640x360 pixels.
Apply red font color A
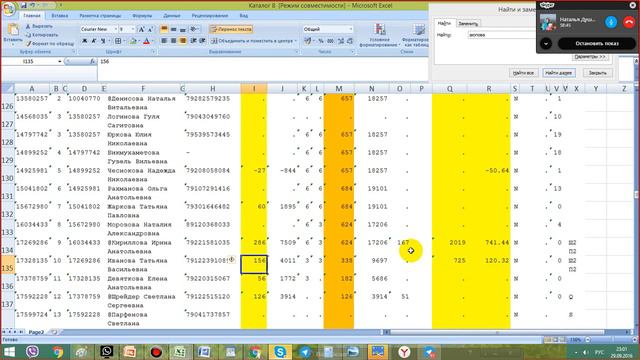(146, 41)
